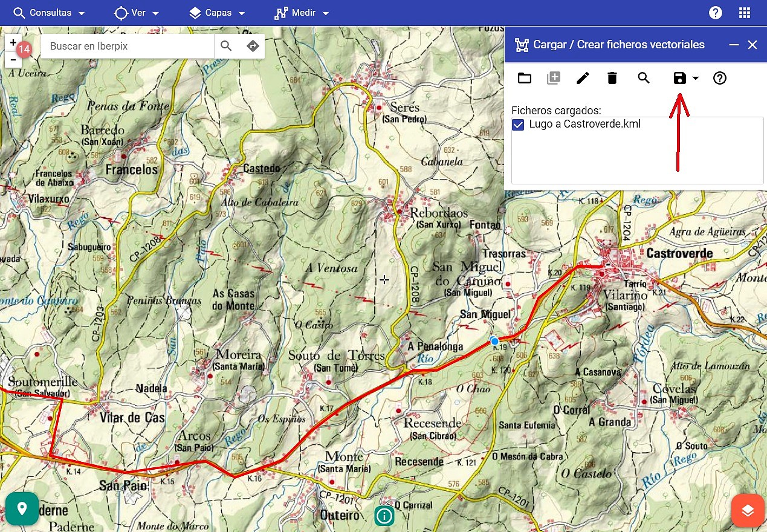
Task: Click the search magnifier next to search box
Action: [x=226, y=46]
